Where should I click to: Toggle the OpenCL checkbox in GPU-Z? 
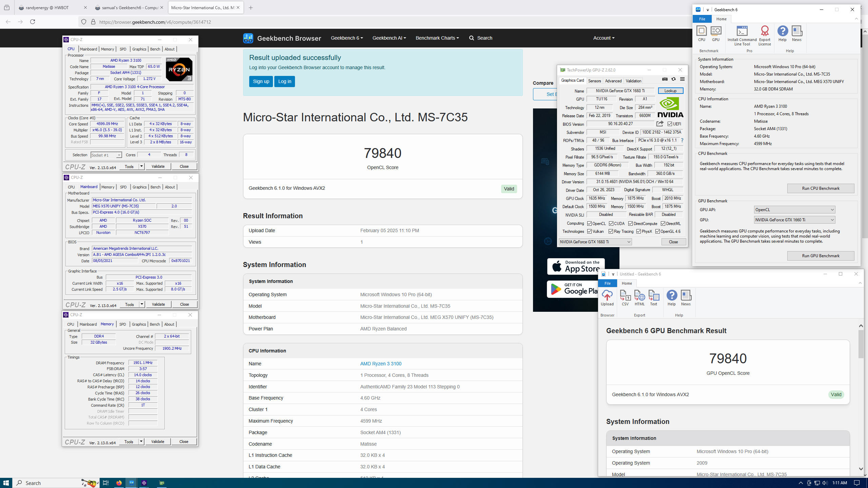tap(589, 224)
